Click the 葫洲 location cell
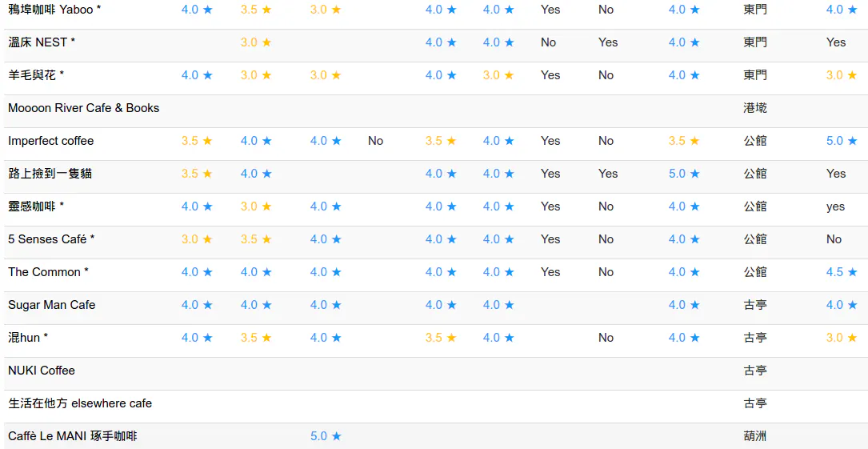The width and height of the screenshot is (868, 449). (x=755, y=436)
